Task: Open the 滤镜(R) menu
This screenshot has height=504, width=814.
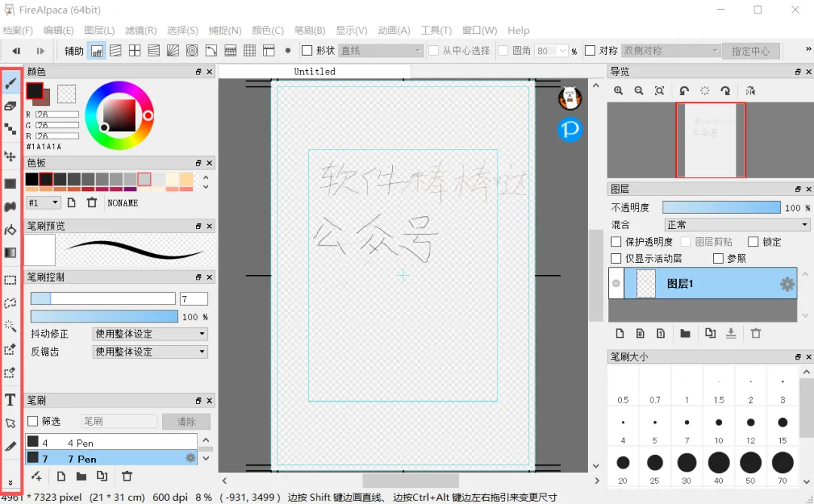Action: (141, 31)
